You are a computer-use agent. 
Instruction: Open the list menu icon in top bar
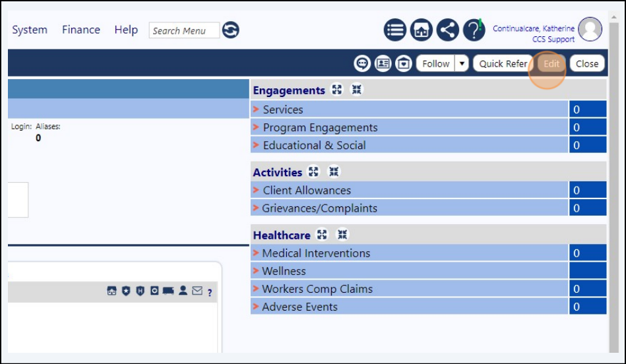[395, 30]
